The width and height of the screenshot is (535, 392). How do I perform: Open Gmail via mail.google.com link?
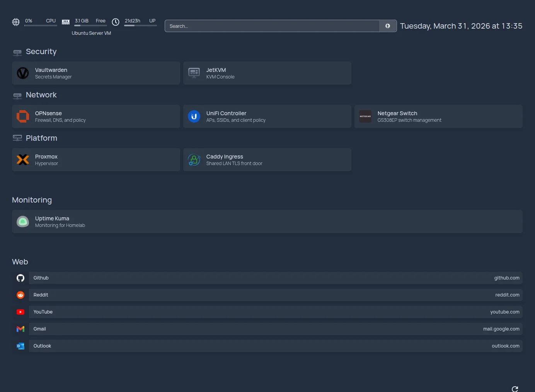501,329
